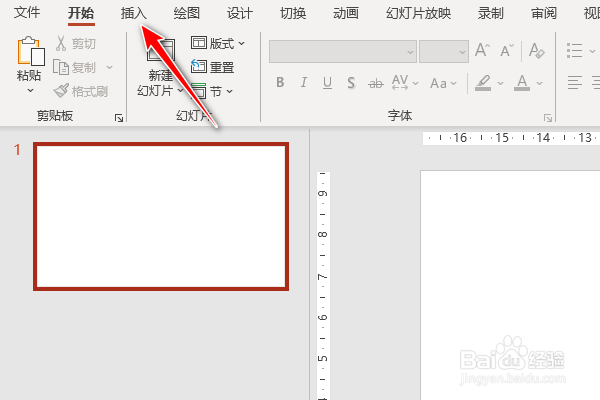The width and height of the screenshot is (600, 400).
Task: Go to the 绘图 drawing tab
Action: pyautogui.click(x=186, y=13)
